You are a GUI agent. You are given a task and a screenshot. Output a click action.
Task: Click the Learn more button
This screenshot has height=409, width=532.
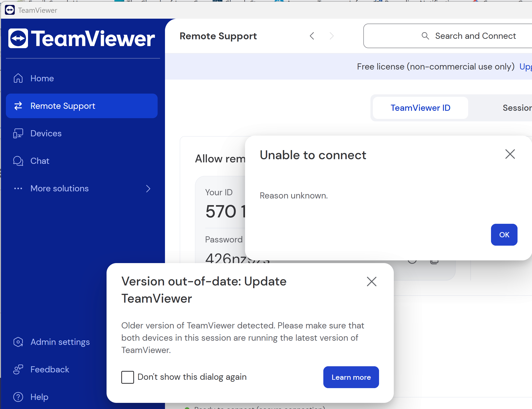pos(351,377)
